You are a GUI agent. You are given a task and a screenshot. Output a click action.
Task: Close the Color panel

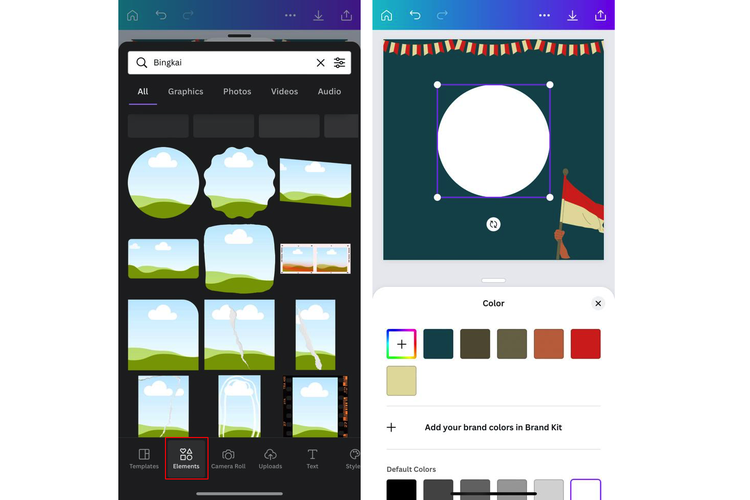coord(598,303)
